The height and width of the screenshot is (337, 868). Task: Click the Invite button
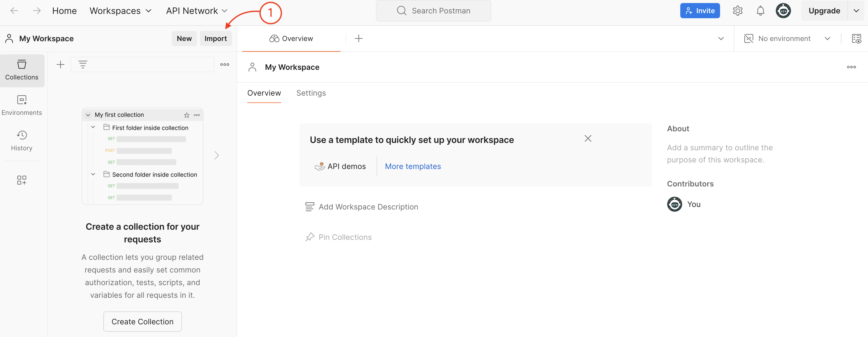point(700,11)
